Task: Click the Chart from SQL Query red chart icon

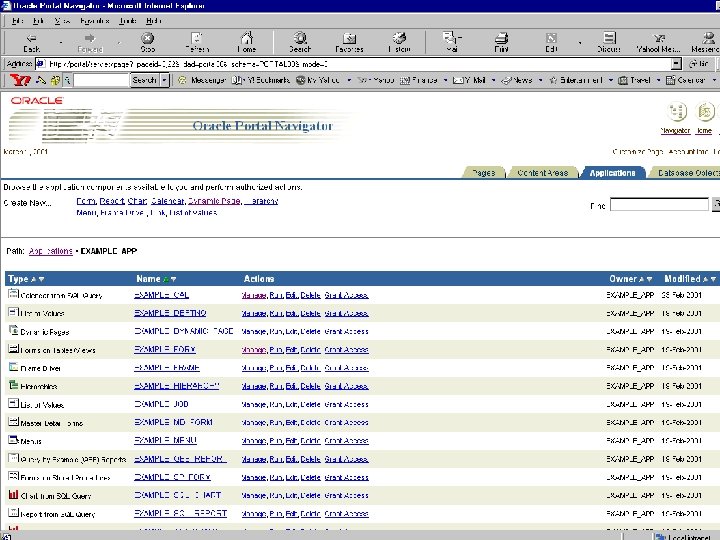Action: (x=13, y=494)
